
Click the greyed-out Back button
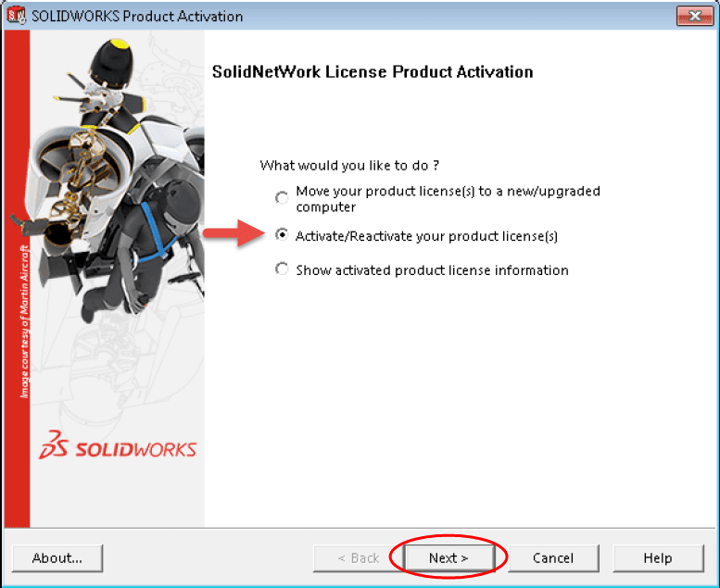(x=358, y=557)
